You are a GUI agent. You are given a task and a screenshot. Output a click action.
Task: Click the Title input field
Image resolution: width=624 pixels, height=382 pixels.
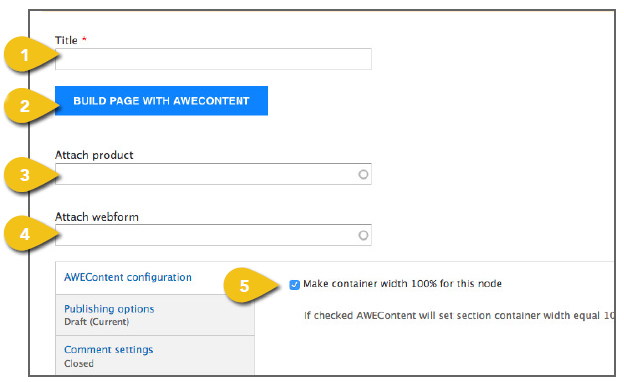pos(213,59)
